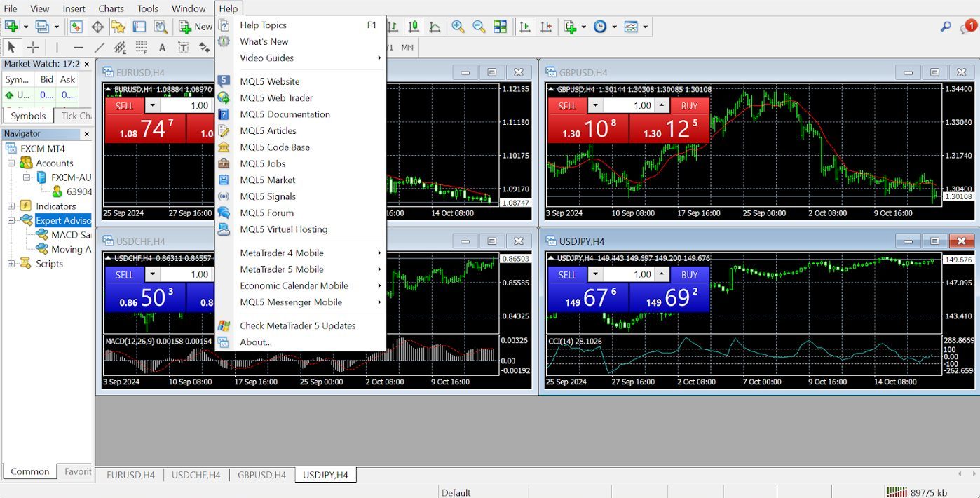980x498 pixels.
Task: Switch to the Symbols tab in Market Watch
Action: 28,116
